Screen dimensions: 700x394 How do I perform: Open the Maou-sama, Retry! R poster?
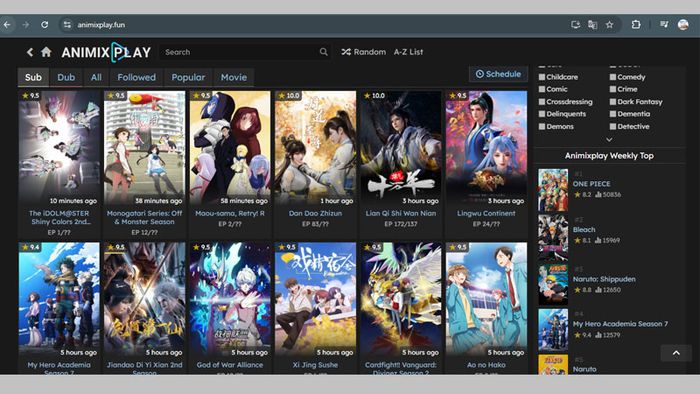click(x=230, y=148)
